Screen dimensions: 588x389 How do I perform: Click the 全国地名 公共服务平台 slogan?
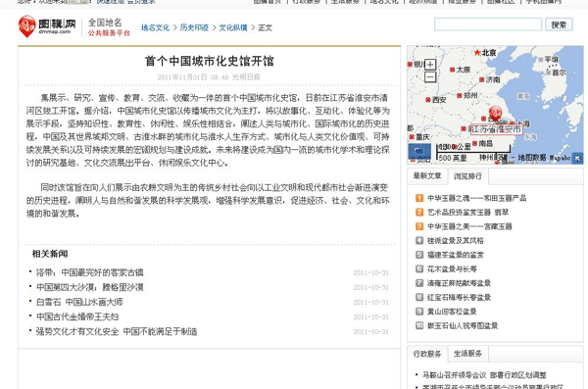[109, 27]
